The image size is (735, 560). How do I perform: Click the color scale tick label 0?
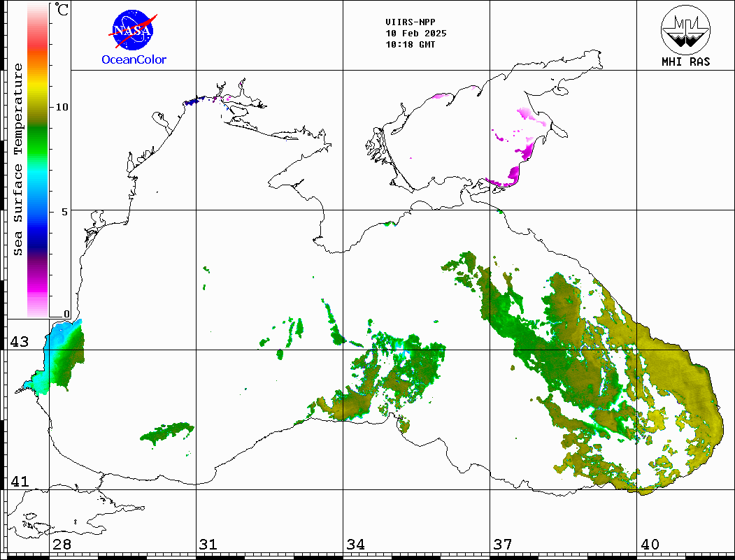click(66, 314)
